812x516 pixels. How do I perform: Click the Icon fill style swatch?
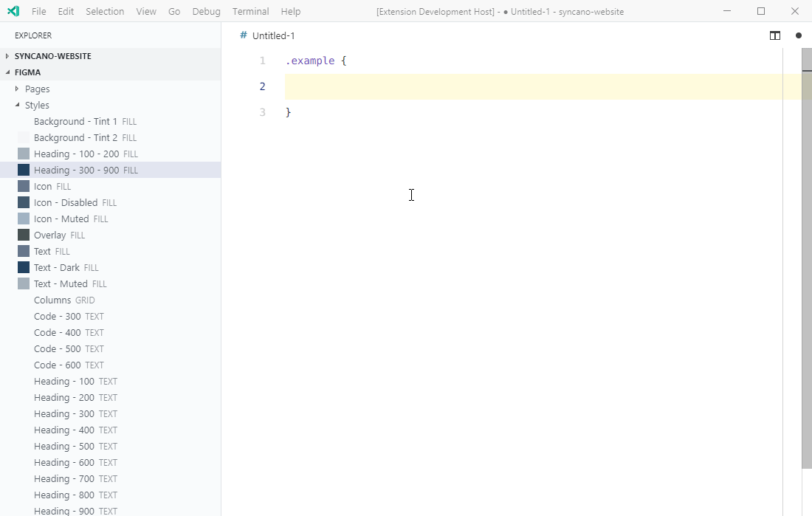(23, 186)
